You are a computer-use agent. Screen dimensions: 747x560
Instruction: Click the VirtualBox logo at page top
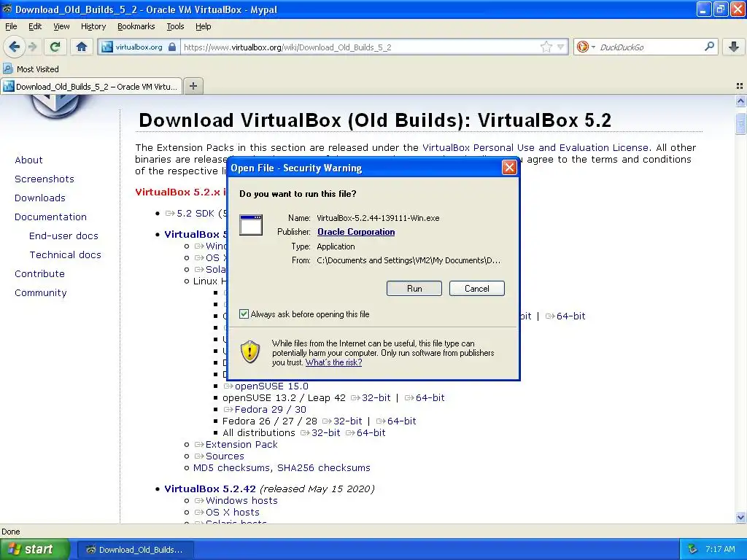coord(55,106)
